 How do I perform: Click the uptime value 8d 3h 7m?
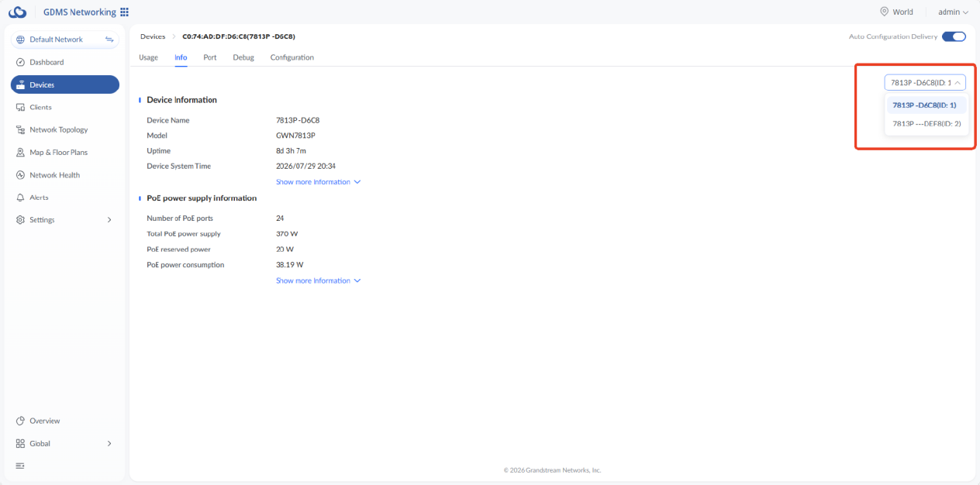tap(291, 151)
